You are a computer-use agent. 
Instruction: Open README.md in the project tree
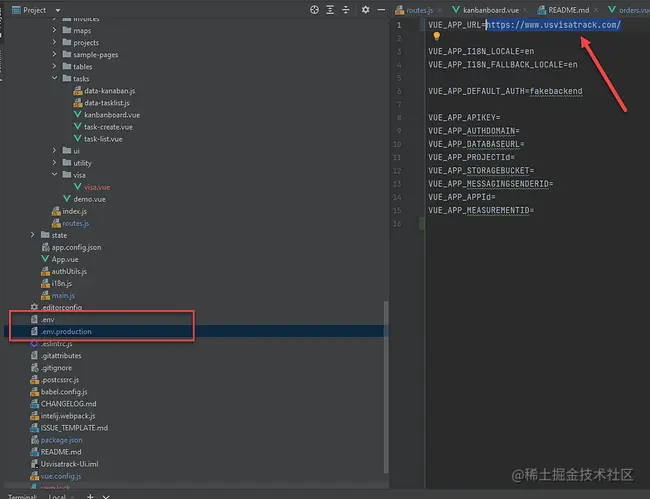(61, 452)
